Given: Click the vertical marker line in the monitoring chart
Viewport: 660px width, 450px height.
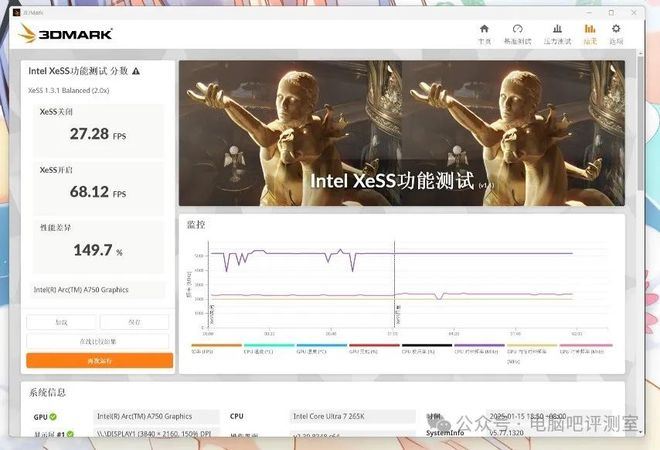Looking at the screenshot, I should [394, 284].
